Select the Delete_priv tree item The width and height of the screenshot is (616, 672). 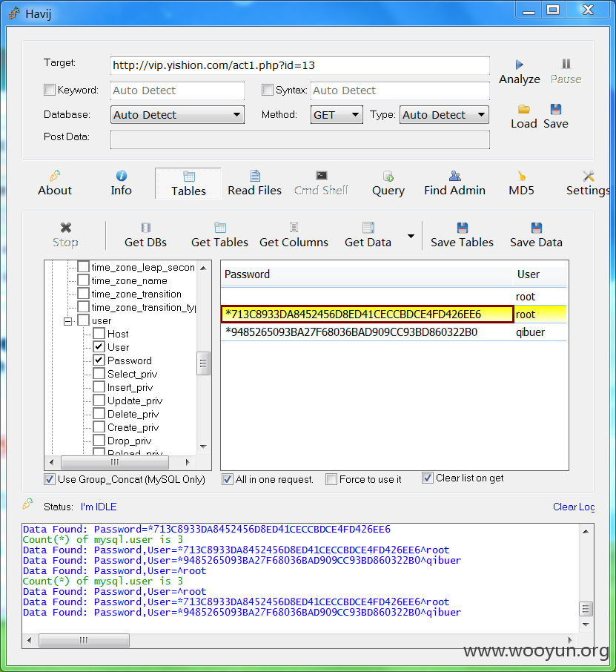[x=133, y=414]
